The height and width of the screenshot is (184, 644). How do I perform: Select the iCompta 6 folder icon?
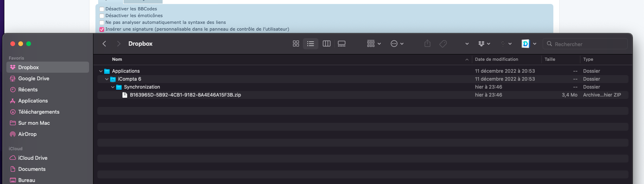113,79
